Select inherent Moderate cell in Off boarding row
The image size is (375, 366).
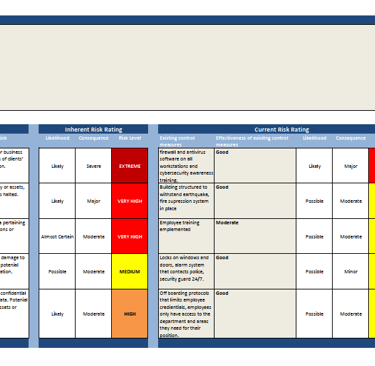94,314
